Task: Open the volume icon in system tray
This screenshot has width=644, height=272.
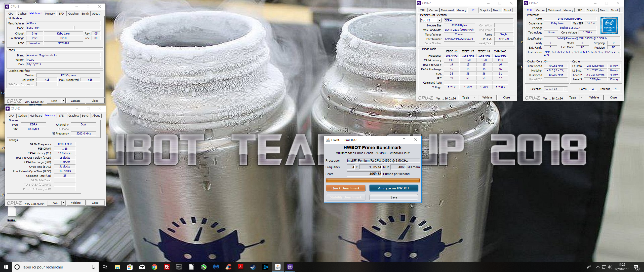Action: 610,267
